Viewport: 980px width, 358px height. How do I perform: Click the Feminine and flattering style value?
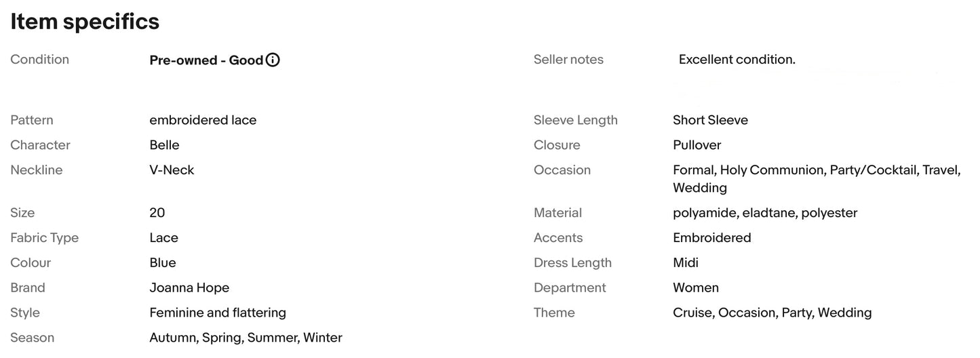(218, 313)
